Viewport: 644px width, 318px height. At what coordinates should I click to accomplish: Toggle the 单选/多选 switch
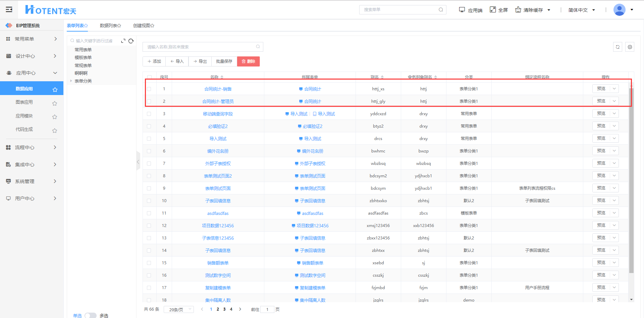click(x=90, y=315)
